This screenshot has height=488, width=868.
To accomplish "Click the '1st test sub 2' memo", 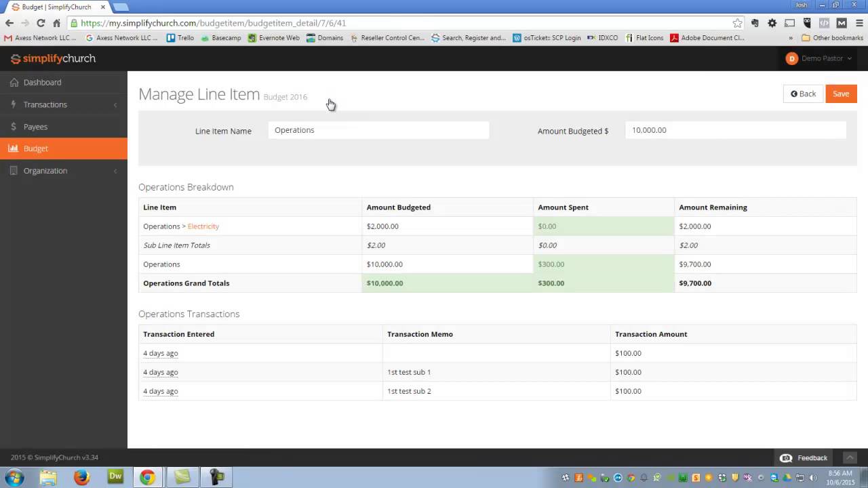I will (409, 391).
